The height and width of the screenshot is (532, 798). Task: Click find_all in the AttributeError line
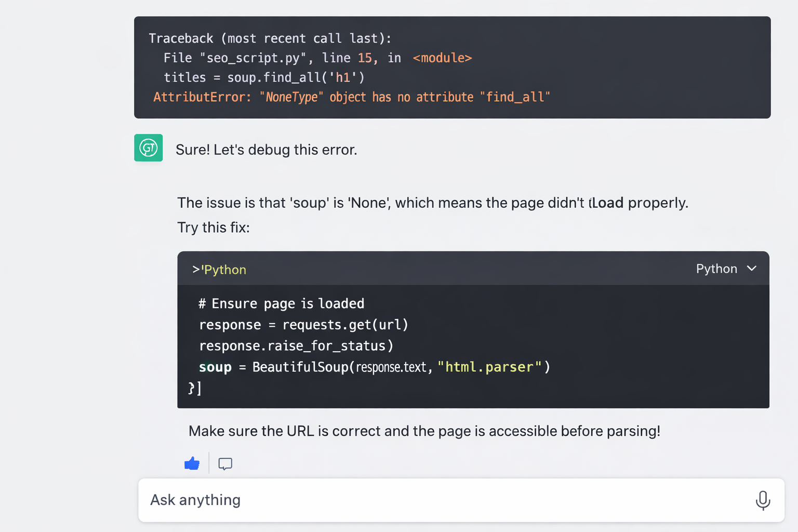pos(515,97)
